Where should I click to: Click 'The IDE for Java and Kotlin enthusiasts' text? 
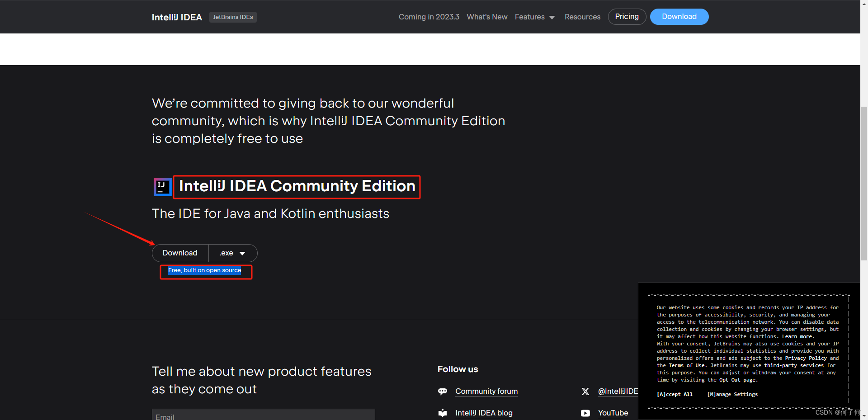[x=270, y=213]
